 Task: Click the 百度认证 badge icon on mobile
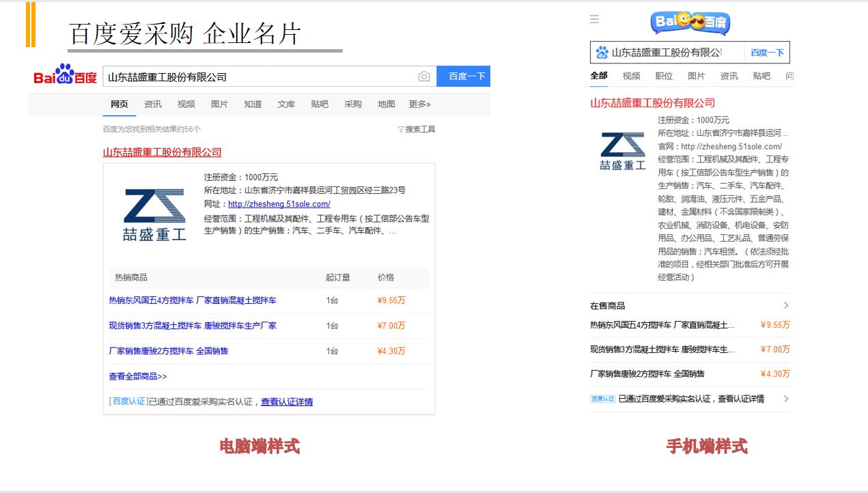602,399
